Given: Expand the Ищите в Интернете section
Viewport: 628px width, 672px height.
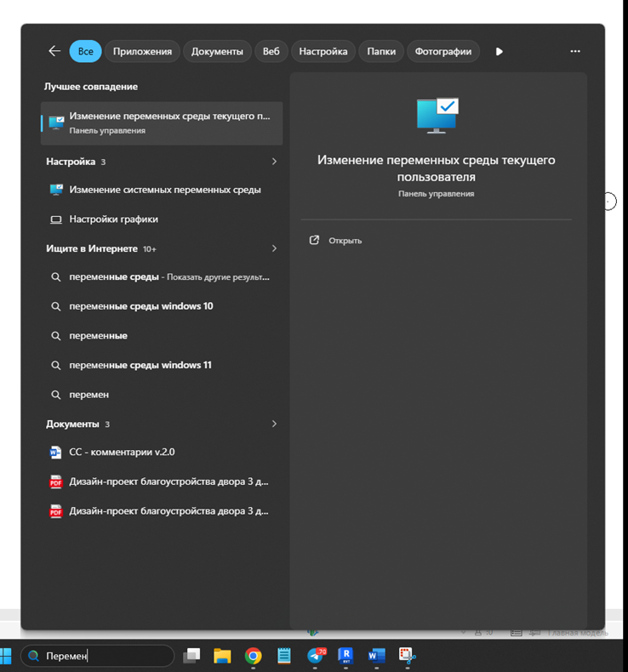Looking at the screenshot, I should click(x=274, y=248).
